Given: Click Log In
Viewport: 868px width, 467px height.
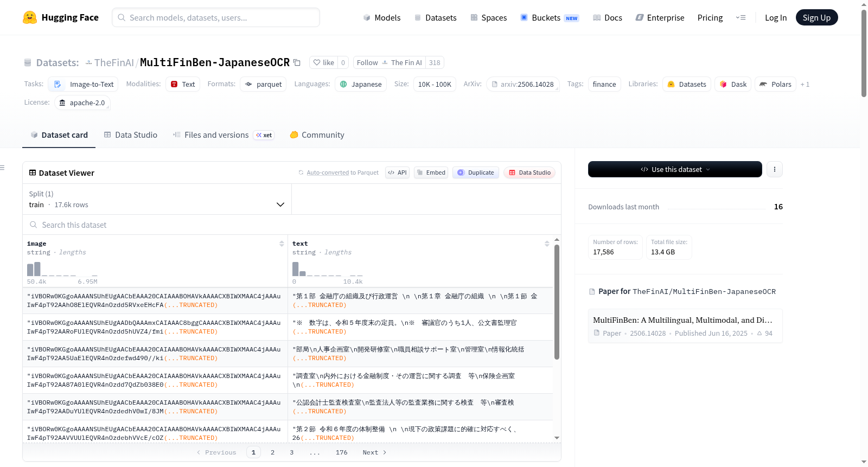Looking at the screenshot, I should [776, 17].
